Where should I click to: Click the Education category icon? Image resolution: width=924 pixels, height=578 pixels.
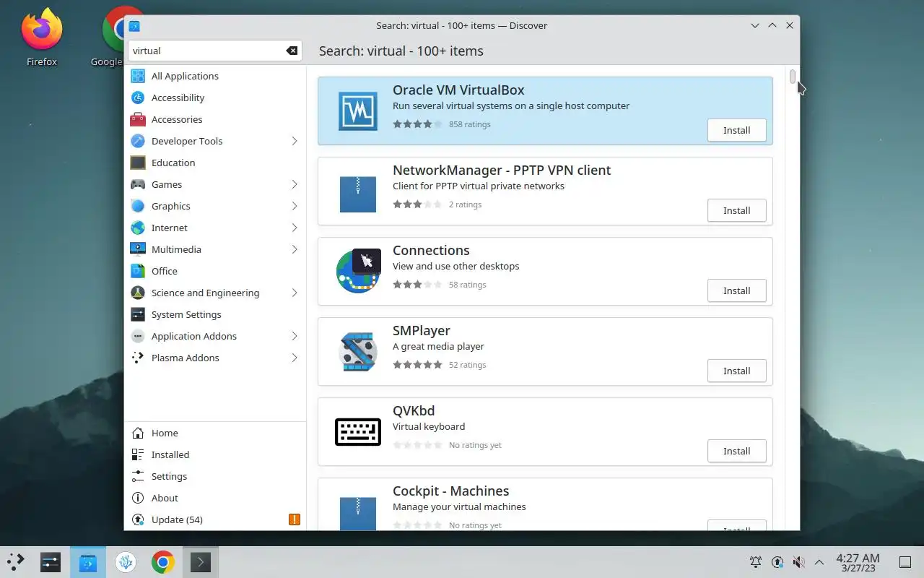tap(138, 163)
